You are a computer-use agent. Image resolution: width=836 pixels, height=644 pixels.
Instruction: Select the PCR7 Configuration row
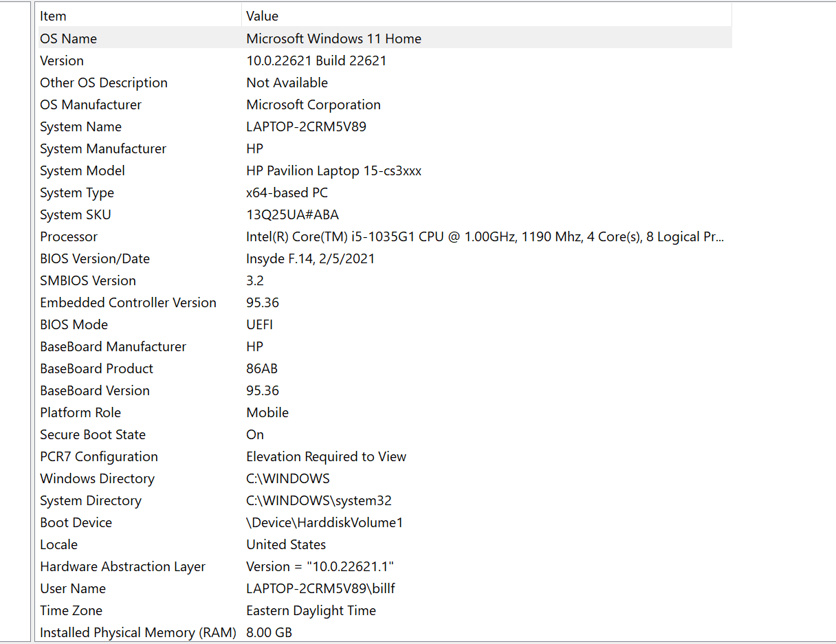206,456
